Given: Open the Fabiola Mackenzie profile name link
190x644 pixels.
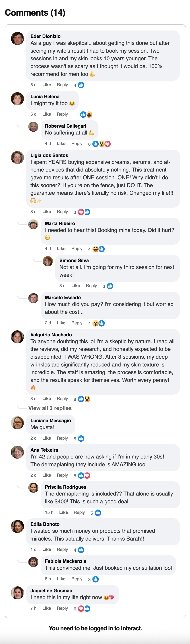Looking at the screenshot, I should tap(65, 561).
